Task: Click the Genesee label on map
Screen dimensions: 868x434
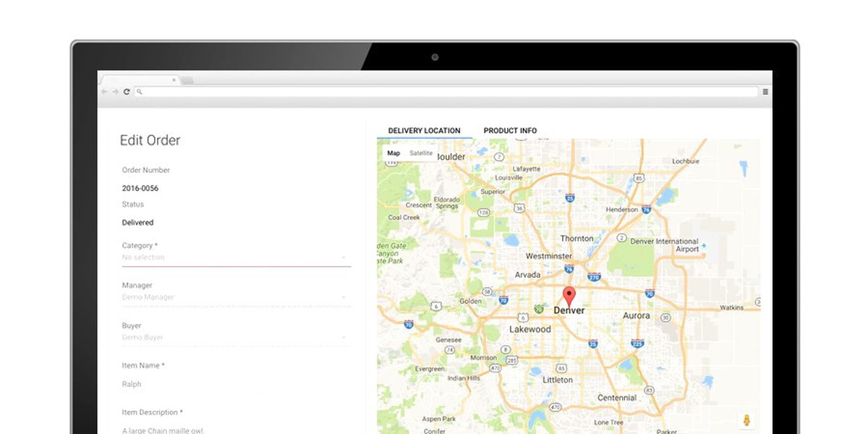Action: 448,339
